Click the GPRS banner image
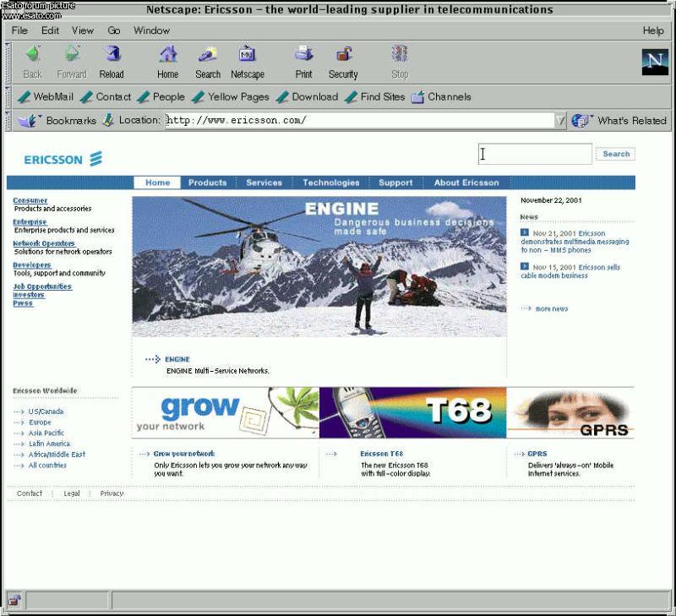676x616 pixels. point(571,412)
